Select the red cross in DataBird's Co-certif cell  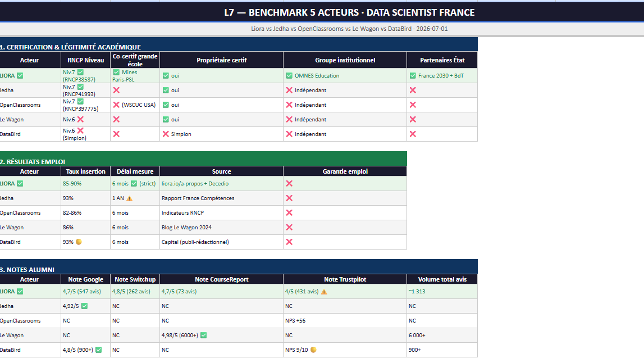tap(117, 134)
